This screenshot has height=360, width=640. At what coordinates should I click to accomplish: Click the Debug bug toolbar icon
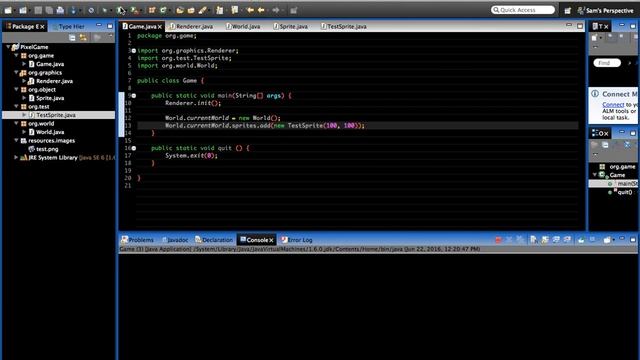104,10
